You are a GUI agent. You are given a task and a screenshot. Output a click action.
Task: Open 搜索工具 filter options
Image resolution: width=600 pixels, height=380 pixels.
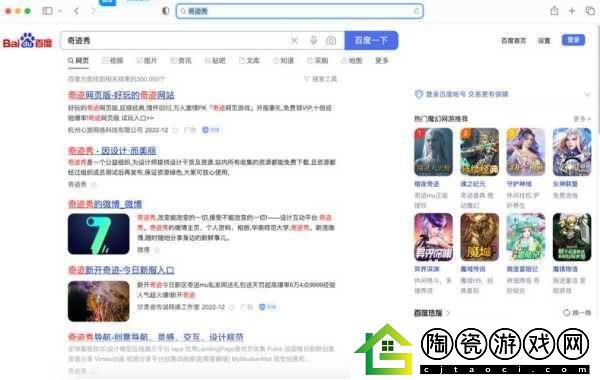click(x=321, y=79)
